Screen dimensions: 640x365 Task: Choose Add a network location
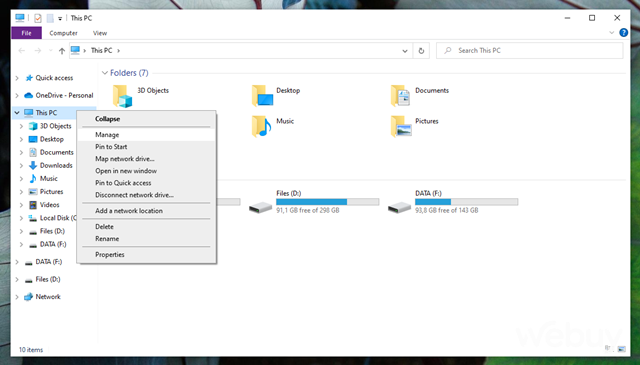pos(147,211)
